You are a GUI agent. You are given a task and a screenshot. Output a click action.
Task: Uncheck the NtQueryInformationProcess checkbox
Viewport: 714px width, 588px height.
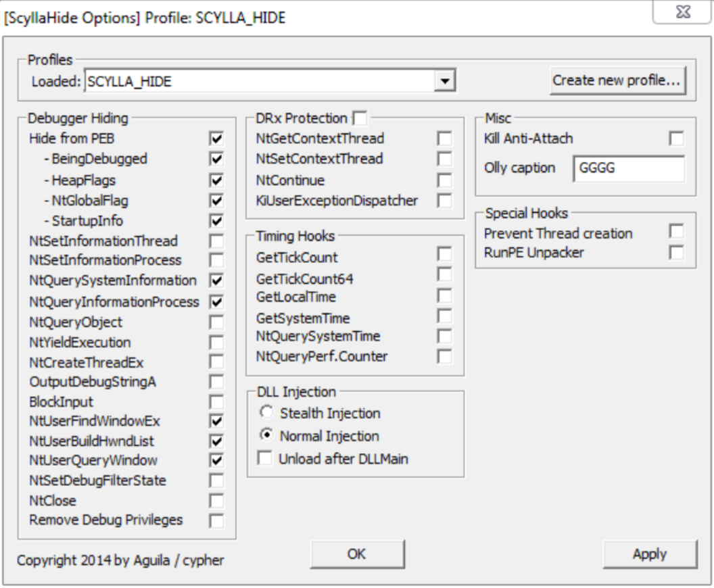click(x=216, y=301)
